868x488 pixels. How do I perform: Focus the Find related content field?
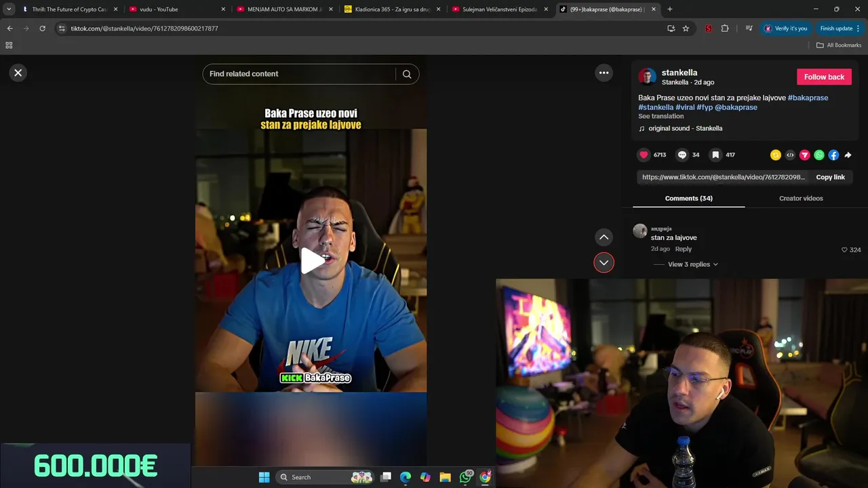point(298,74)
